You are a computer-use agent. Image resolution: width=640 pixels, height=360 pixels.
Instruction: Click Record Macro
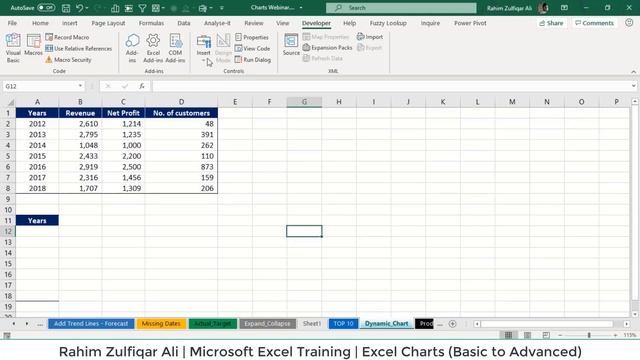click(x=67, y=37)
